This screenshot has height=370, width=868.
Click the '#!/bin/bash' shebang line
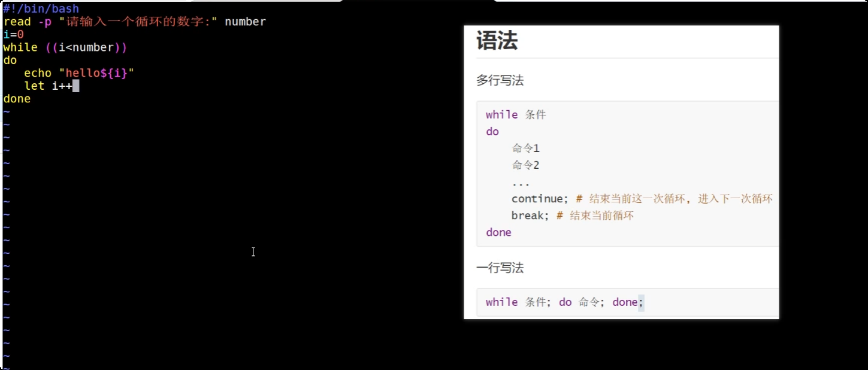click(x=41, y=9)
